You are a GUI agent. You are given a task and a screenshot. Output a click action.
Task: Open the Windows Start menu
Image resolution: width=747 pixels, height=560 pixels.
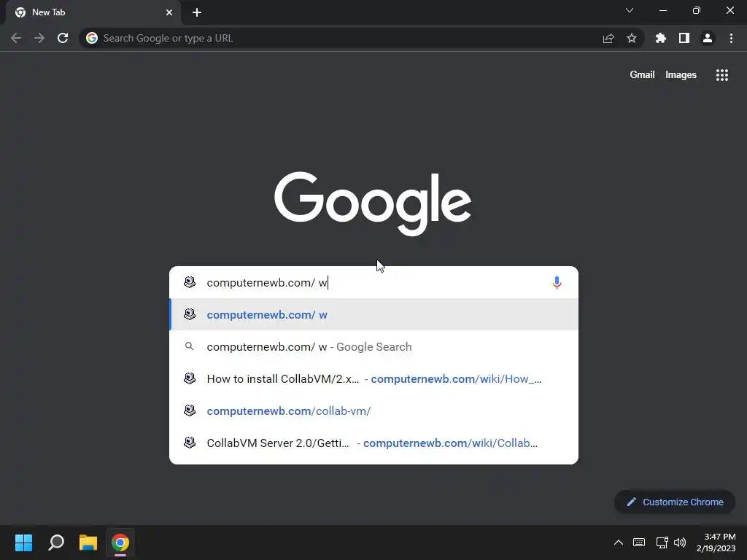click(x=23, y=542)
